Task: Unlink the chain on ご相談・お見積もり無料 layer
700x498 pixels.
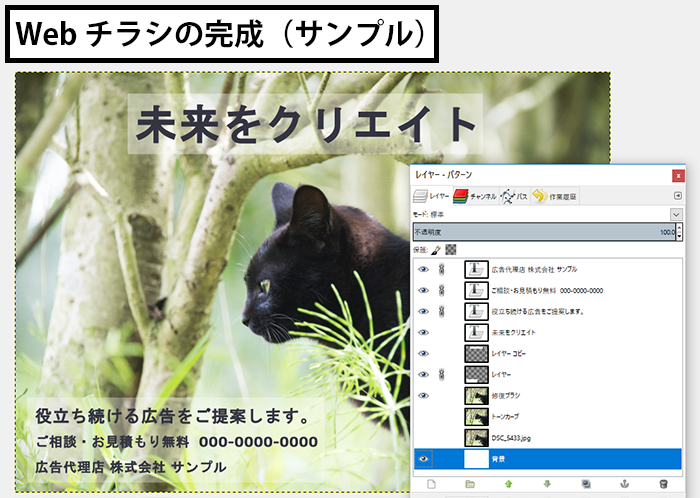Action: coord(442,290)
